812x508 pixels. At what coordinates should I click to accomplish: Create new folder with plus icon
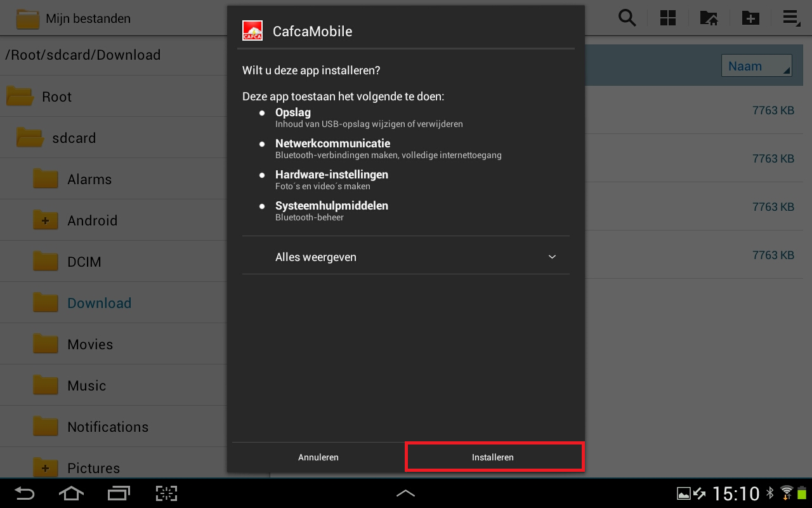pos(750,18)
